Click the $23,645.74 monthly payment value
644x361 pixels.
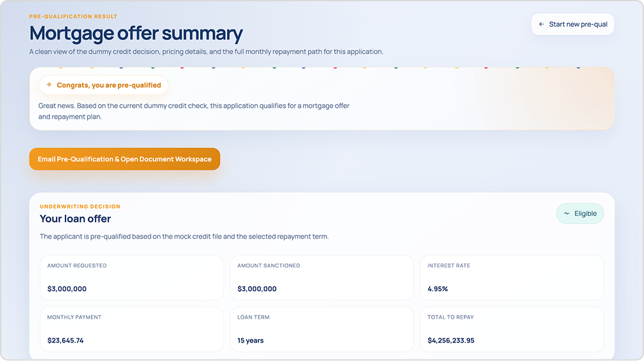(65, 340)
